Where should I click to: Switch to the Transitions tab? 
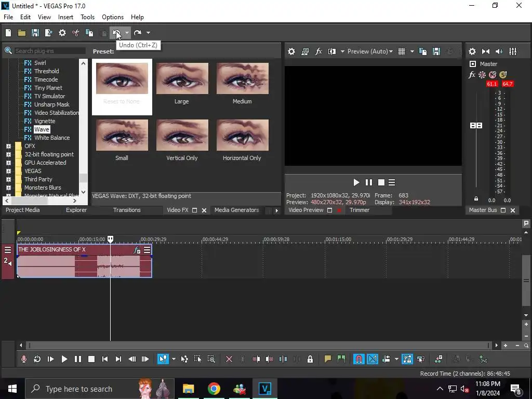click(127, 210)
